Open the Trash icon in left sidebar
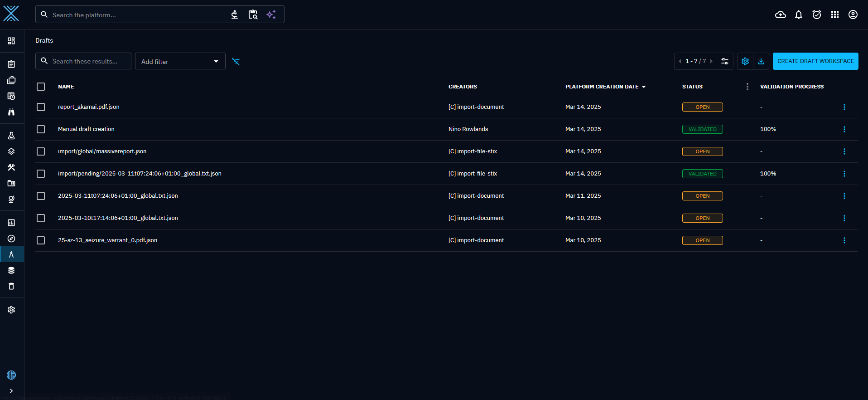868x400 pixels. pyautogui.click(x=11, y=286)
